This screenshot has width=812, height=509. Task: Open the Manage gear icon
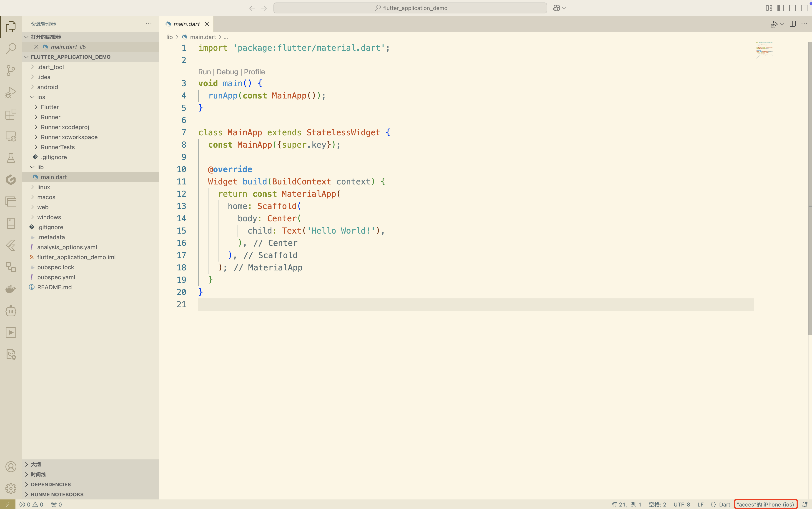tap(11, 489)
